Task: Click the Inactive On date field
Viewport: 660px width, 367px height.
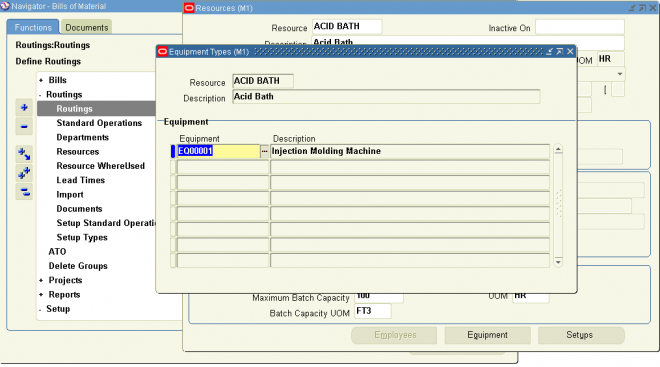Action: pos(580,27)
